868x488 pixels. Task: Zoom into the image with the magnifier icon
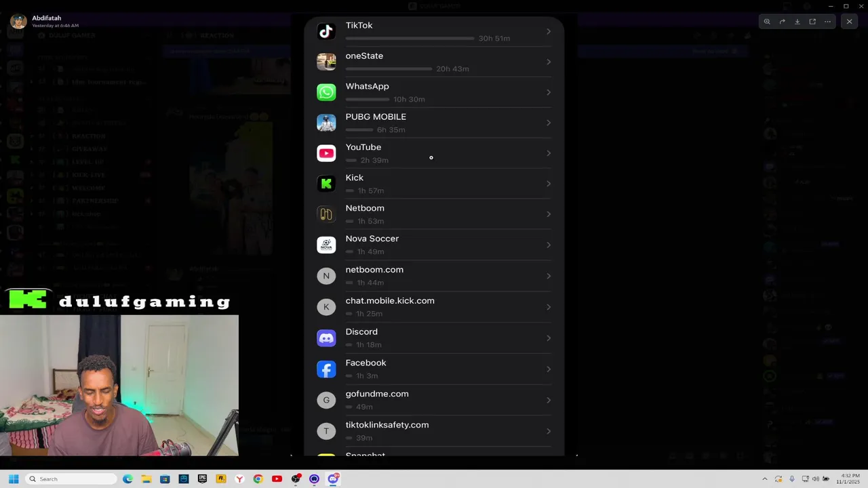[767, 22]
